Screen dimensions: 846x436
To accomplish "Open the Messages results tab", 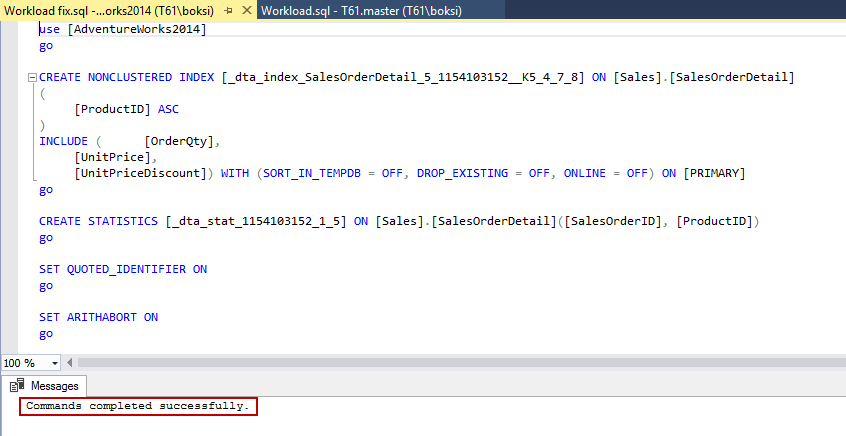I will (44, 386).
